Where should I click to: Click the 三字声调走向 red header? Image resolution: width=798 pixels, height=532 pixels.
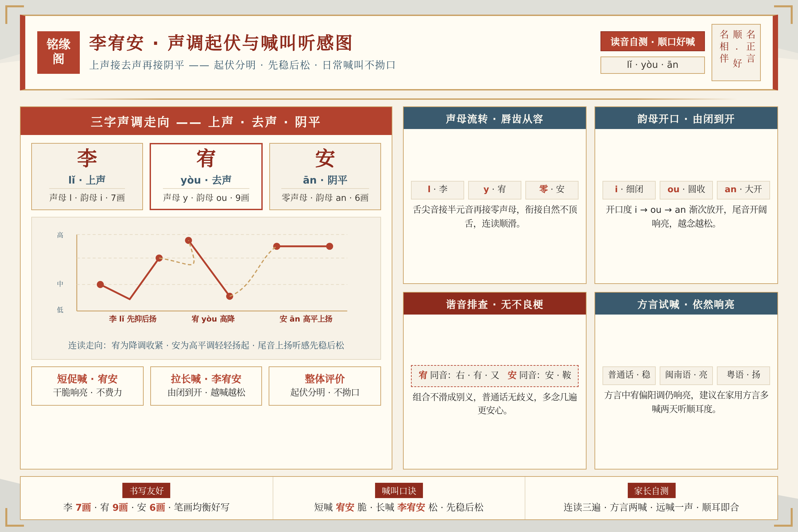(206, 121)
